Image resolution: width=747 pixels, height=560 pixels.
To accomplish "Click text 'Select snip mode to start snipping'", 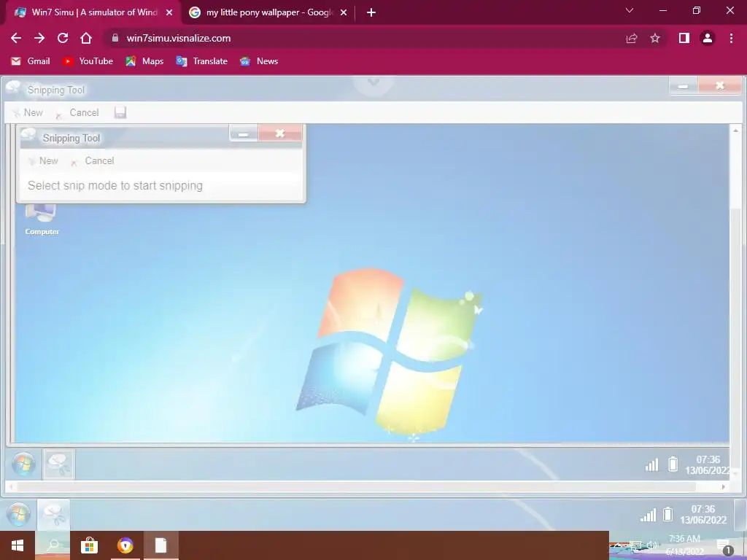I will 115,186.
